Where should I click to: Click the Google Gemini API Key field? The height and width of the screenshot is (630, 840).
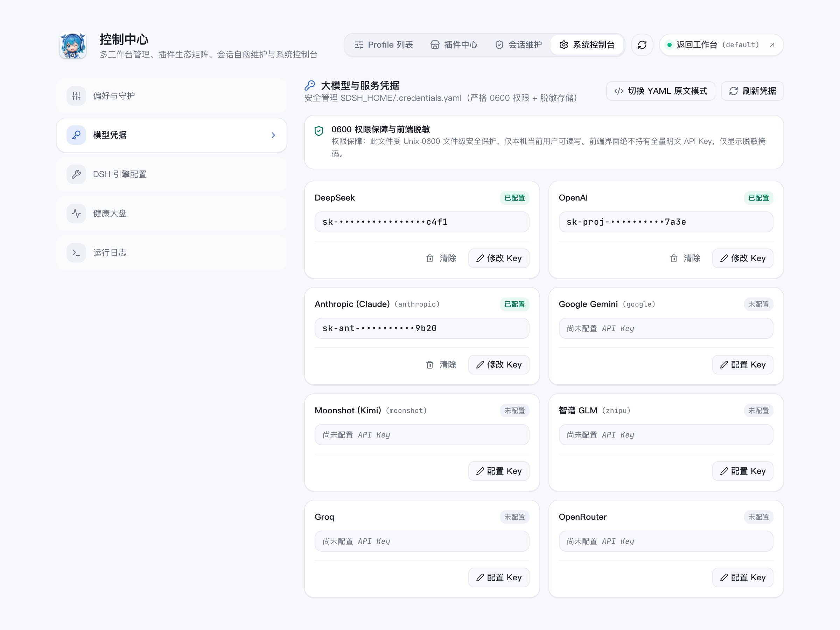(x=666, y=329)
